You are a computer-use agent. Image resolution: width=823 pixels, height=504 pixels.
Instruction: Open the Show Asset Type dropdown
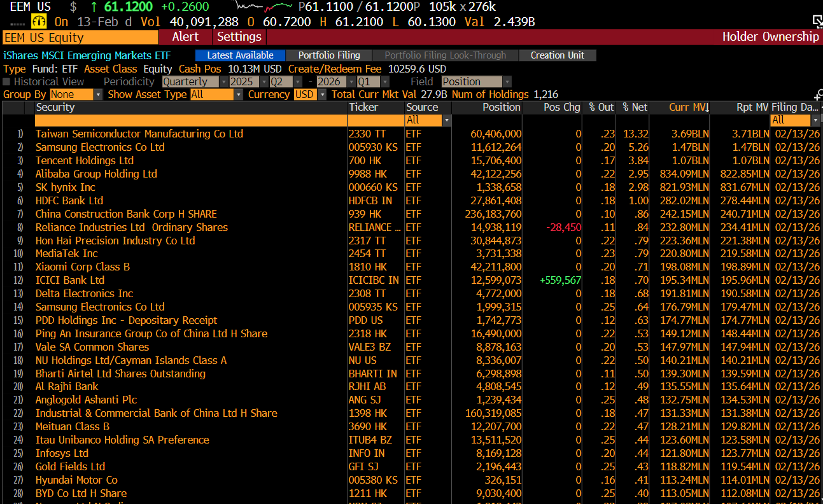(216, 94)
